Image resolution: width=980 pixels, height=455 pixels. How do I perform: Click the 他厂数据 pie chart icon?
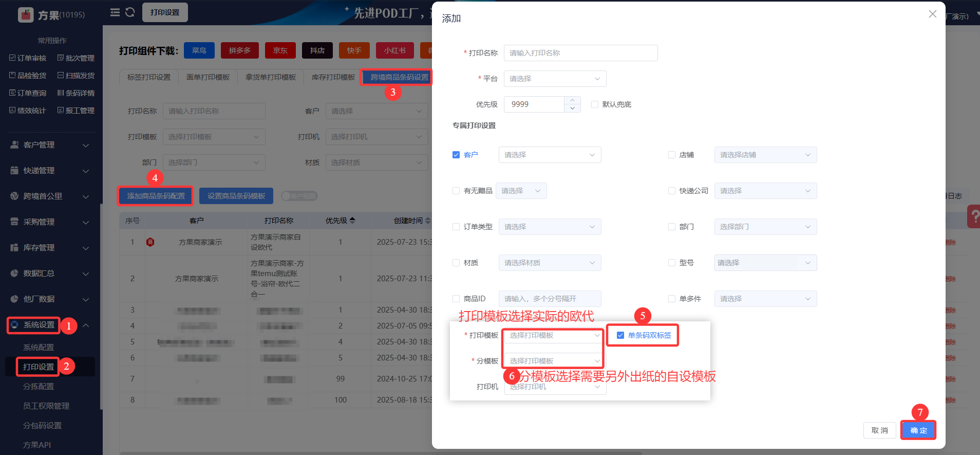click(14, 299)
